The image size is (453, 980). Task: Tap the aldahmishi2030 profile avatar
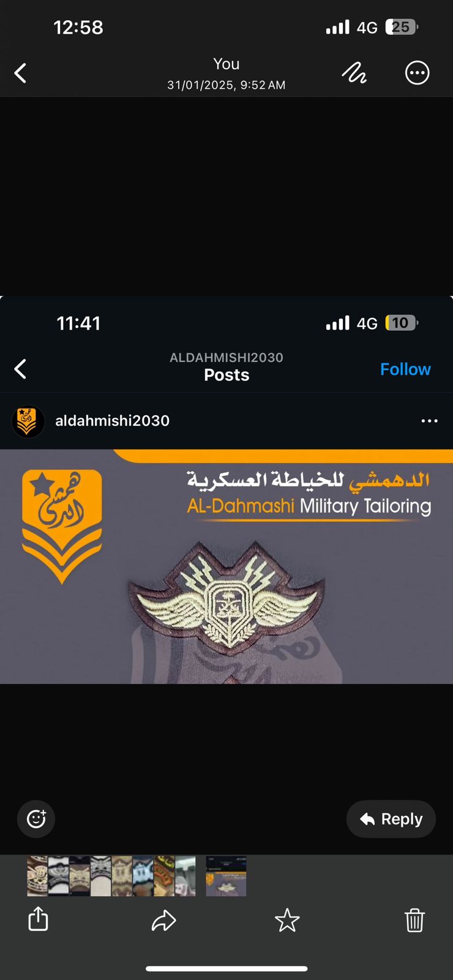[28, 421]
